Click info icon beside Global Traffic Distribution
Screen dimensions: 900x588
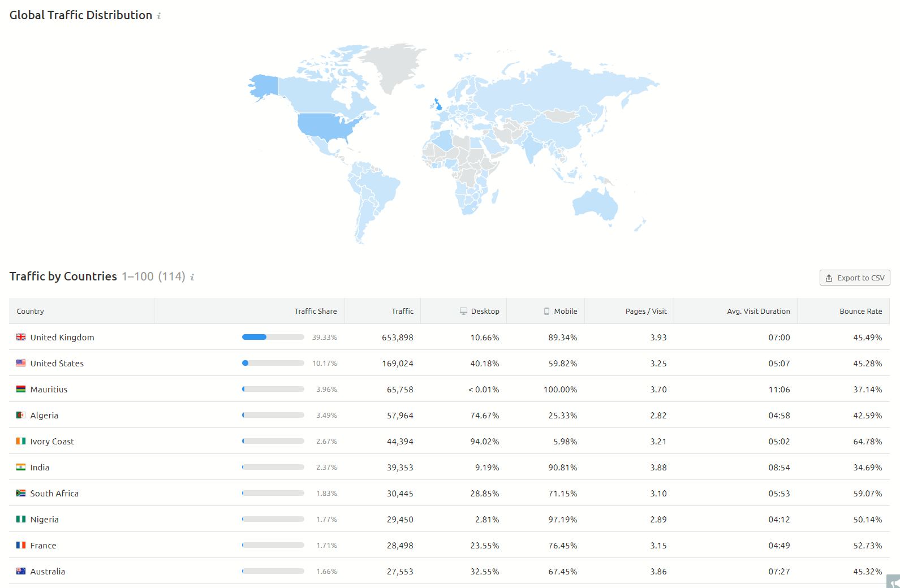(159, 16)
